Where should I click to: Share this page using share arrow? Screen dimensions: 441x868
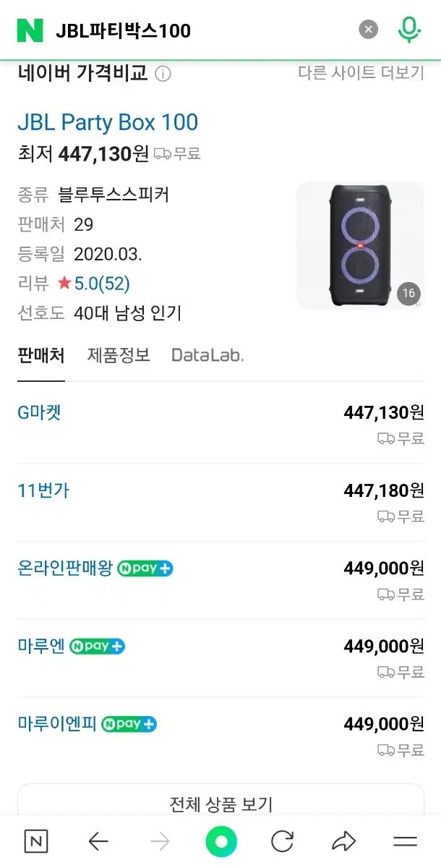(343, 841)
